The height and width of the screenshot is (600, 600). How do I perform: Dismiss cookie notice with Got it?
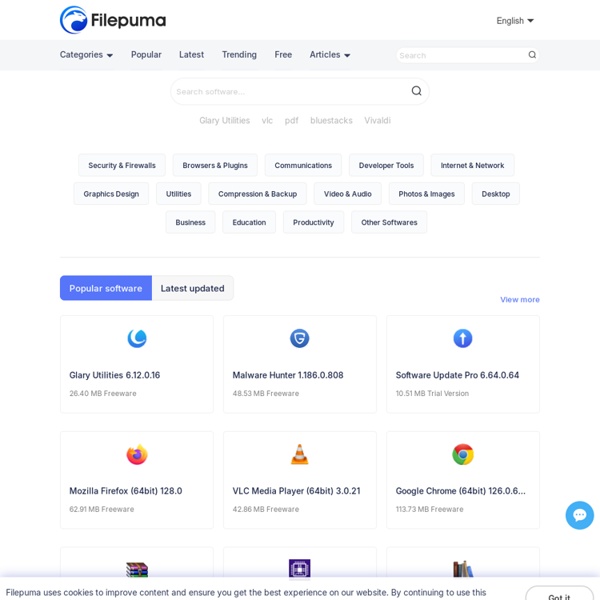pos(559,594)
